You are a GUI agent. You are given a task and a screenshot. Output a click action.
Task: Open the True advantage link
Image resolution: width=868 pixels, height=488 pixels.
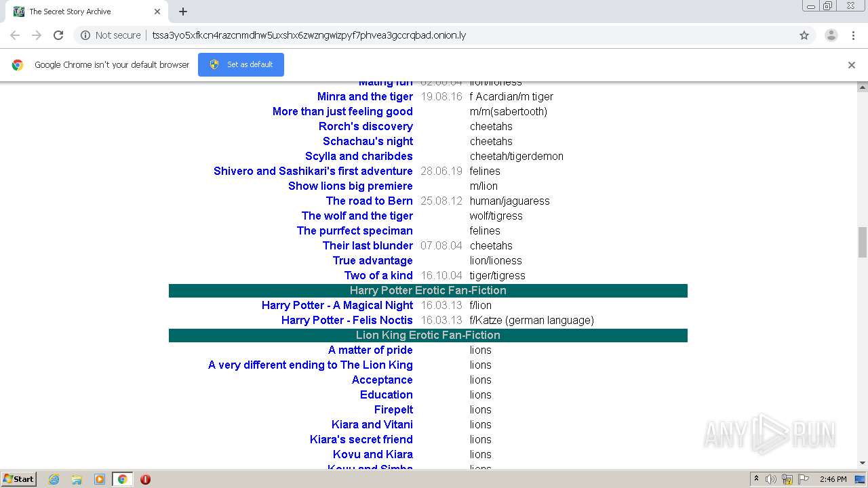point(372,260)
